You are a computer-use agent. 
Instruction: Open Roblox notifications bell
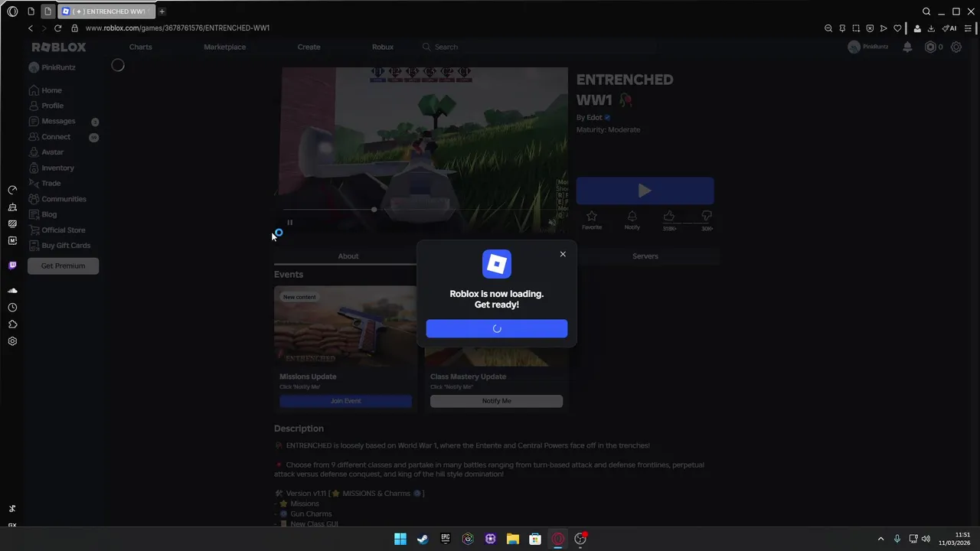point(907,47)
